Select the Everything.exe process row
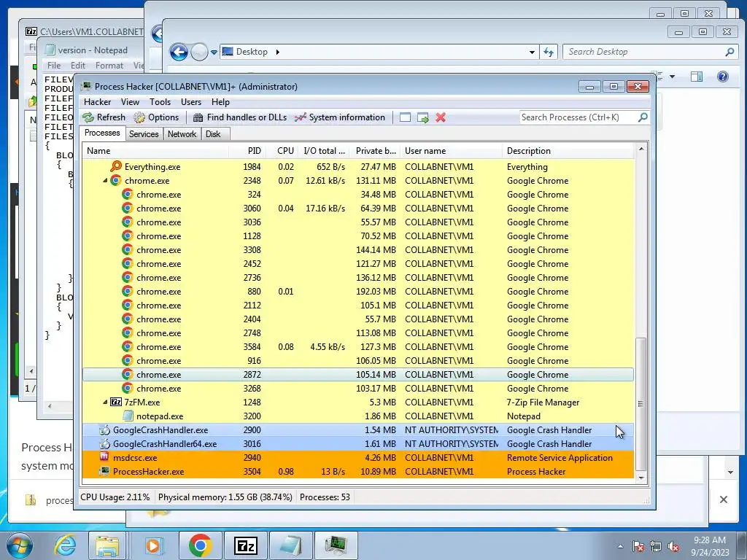 click(x=357, y=167)
